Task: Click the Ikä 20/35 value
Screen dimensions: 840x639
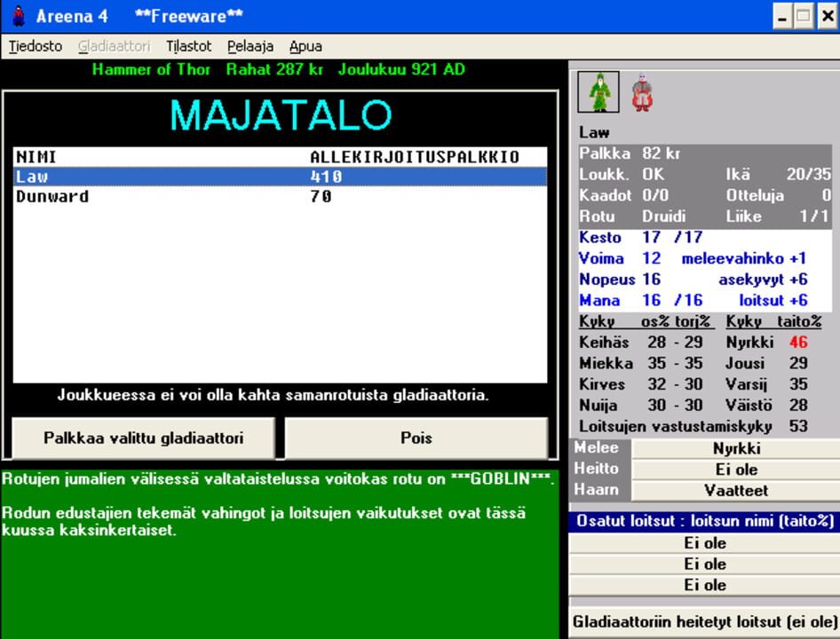Action: (x=808, y=175)
